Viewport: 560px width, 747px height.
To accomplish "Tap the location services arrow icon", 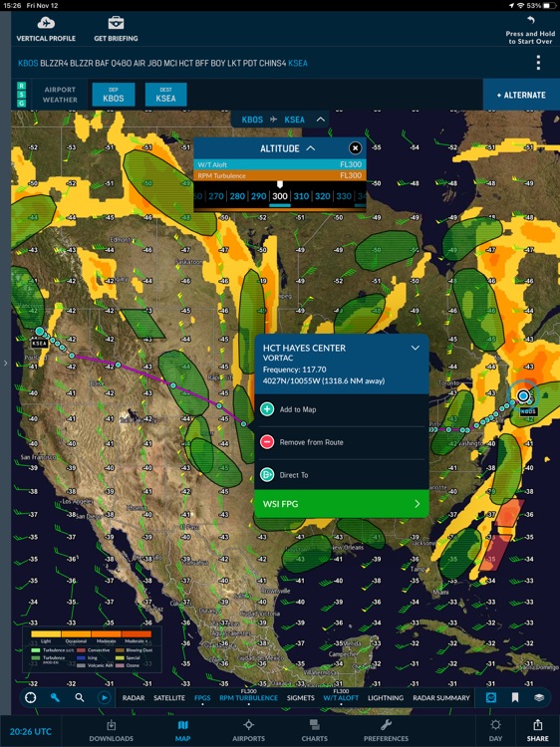I will pyautogui.click(x=511, y=5).
